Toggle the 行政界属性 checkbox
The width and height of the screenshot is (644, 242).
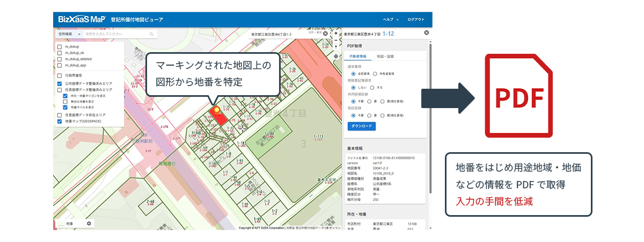pyautogui.click(x=60, y=75)
